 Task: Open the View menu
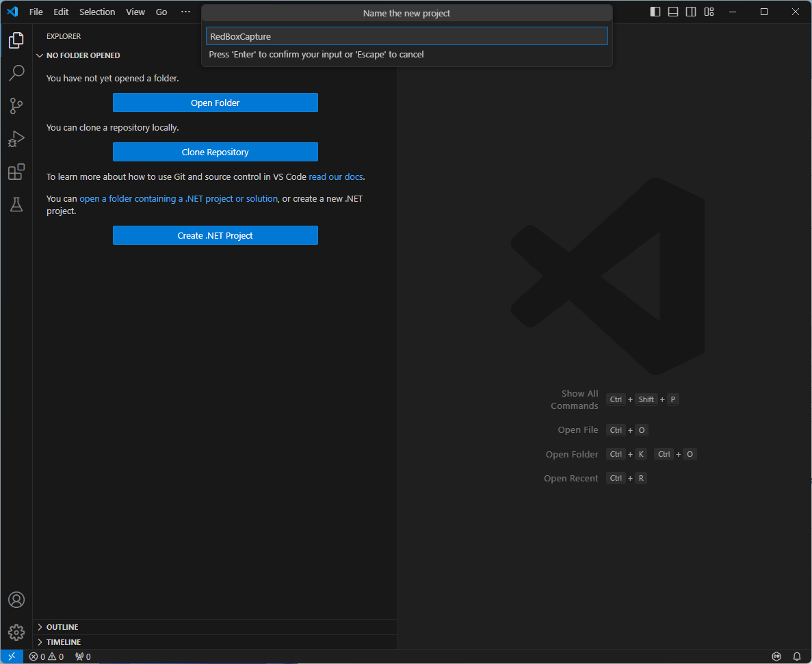tap(135, 12)
